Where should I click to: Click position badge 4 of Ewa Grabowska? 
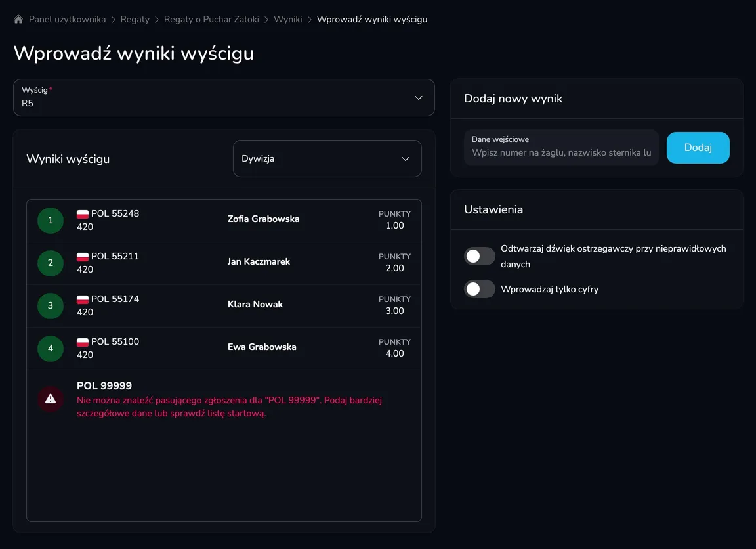pyautogui.click(x=51, y=348)
